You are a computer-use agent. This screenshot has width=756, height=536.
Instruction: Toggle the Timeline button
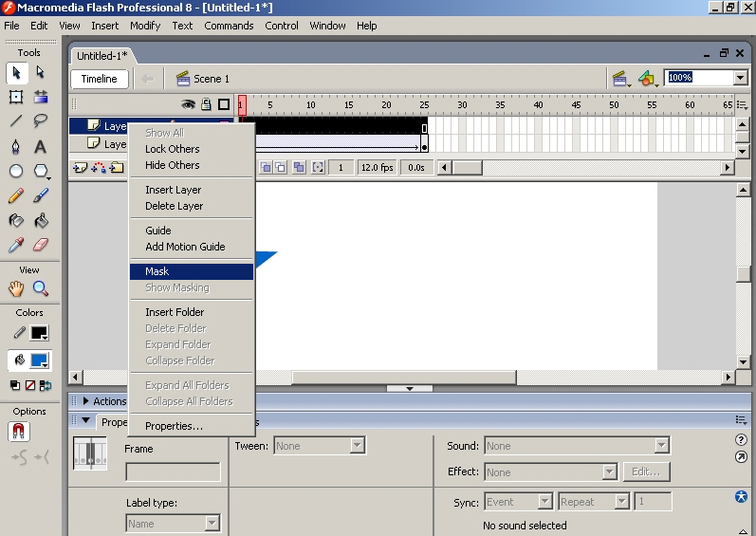coord(100,79)
